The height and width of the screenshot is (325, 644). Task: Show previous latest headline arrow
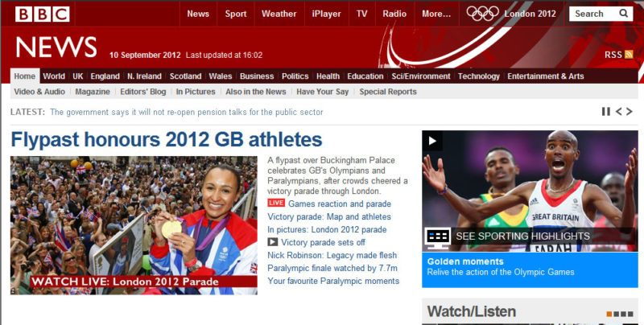(x=618, y=111)
